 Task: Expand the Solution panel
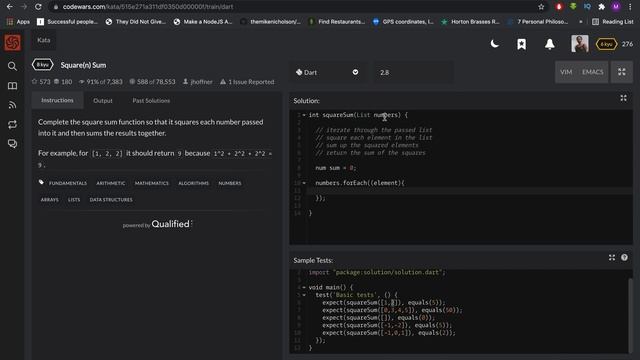click(623, 98)
